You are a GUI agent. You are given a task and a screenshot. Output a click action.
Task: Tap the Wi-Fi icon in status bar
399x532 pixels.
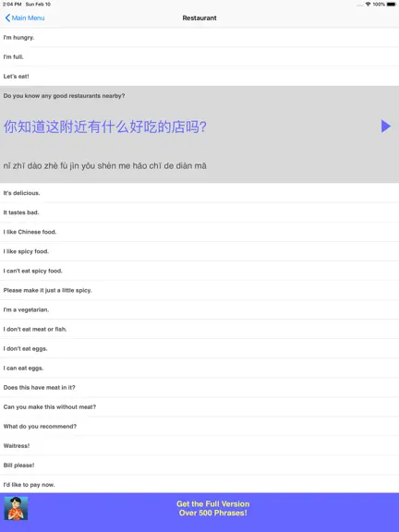369,5
